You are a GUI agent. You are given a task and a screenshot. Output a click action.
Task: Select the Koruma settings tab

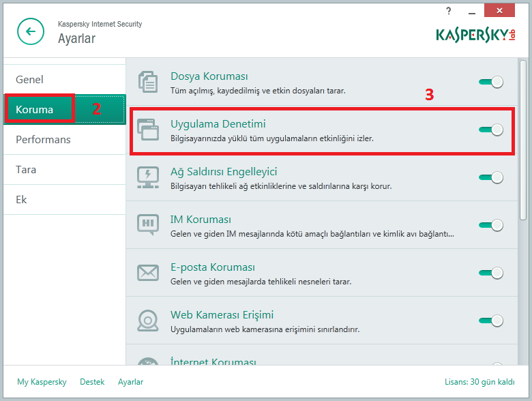coord(65,109)
